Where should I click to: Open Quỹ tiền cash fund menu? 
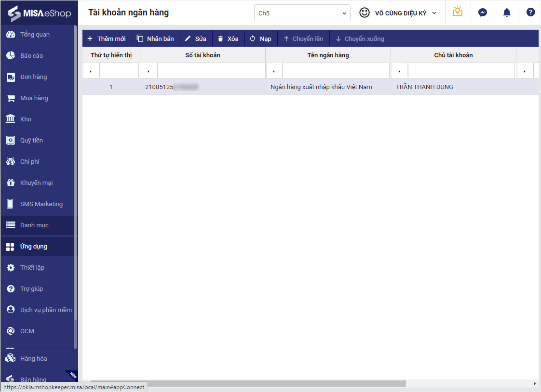click(37, 141)
